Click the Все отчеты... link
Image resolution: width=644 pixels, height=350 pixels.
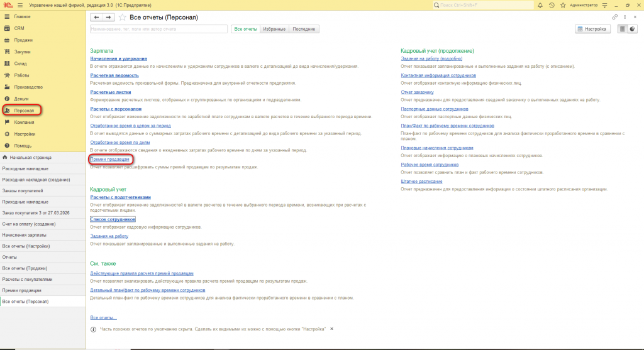click(x=103, y=317)
